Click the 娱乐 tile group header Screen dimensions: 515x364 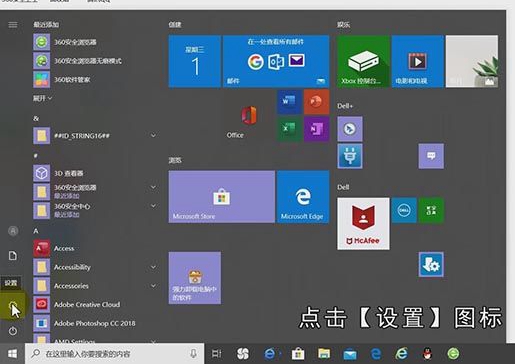[343, 25]
